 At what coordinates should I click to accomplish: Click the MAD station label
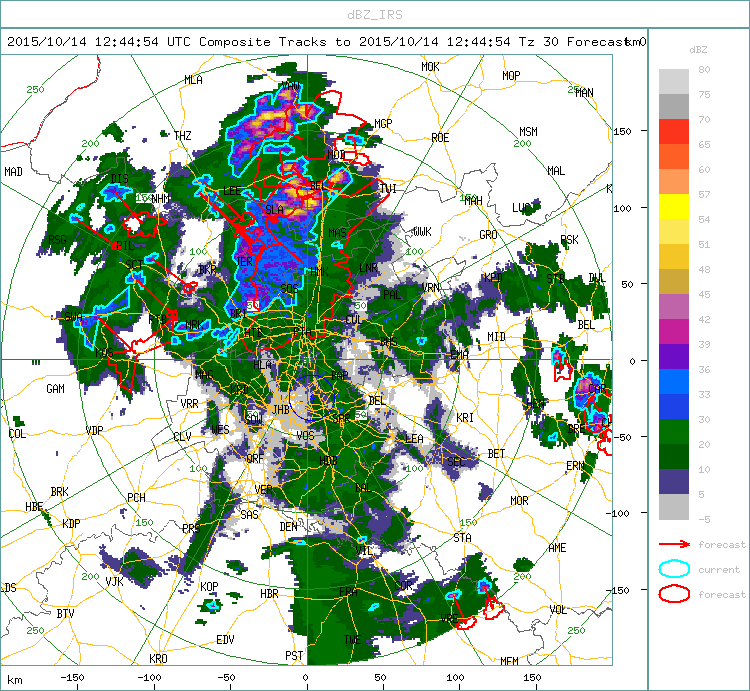(x=13, y=171)
